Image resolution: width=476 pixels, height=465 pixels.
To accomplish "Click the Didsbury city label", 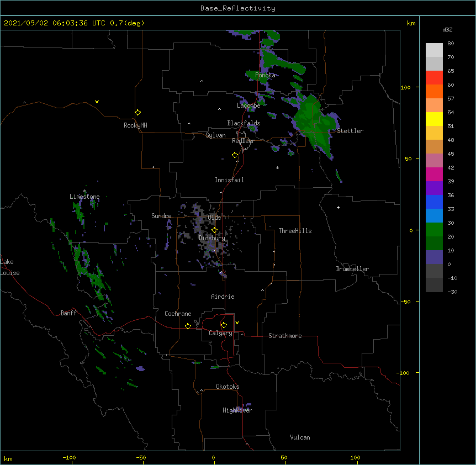I will pyautogui.click(x=211, y=238).
